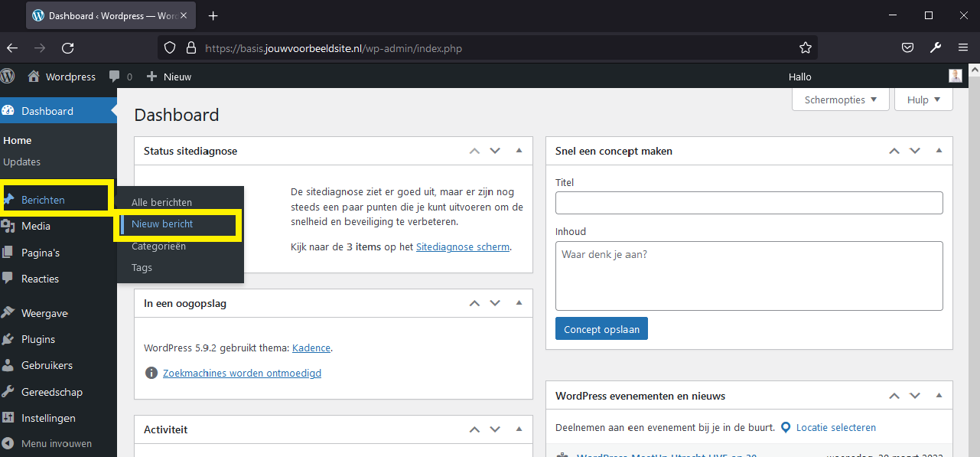This screenshot has width=980, height=457.
Task: Open the Sitediagnose scherm link
Action: pos(462,246)
